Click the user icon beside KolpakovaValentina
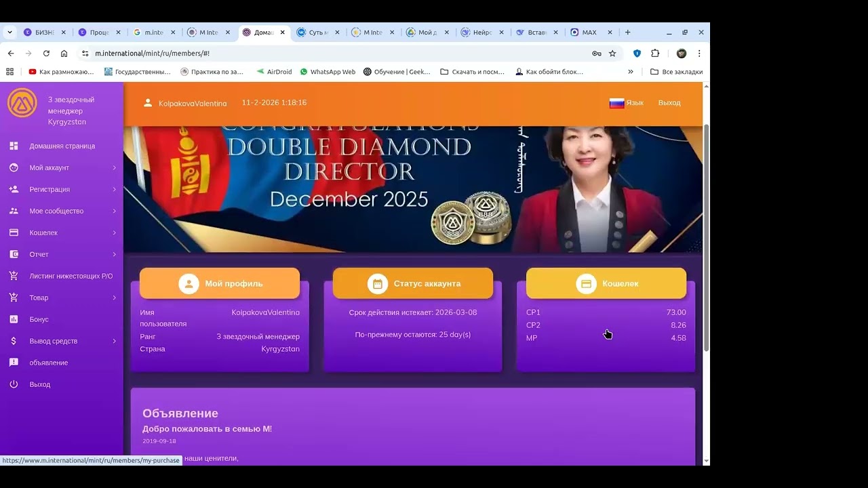The width and height of the screenshot is (868, 488). click(x=148, y=103)
